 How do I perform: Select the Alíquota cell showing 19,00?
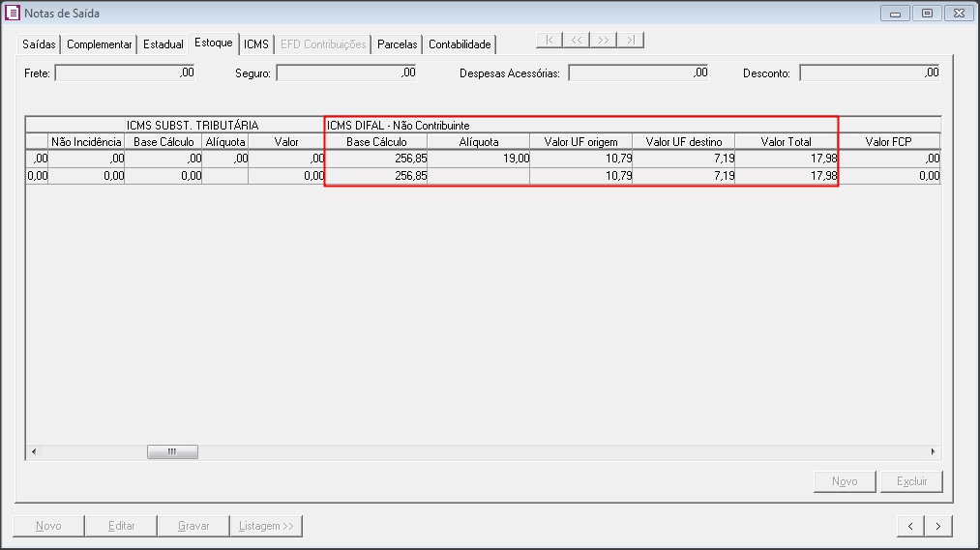click(x=478, y=159)
